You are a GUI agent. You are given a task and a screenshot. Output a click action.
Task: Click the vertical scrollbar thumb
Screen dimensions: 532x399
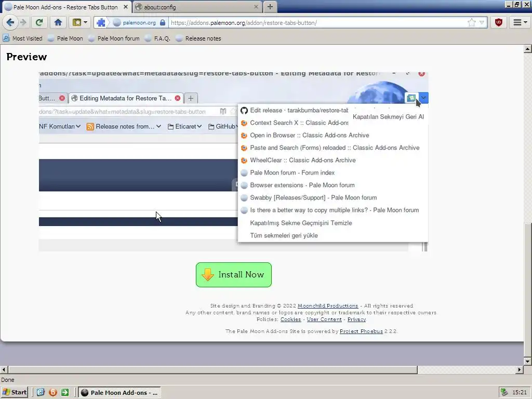pos(528,290)
